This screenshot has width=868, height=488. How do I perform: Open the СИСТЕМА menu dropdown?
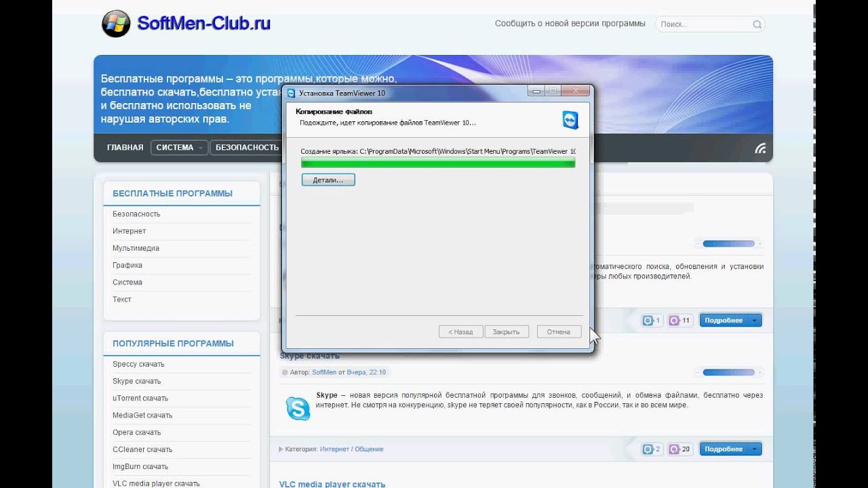[x=179, y=147]
